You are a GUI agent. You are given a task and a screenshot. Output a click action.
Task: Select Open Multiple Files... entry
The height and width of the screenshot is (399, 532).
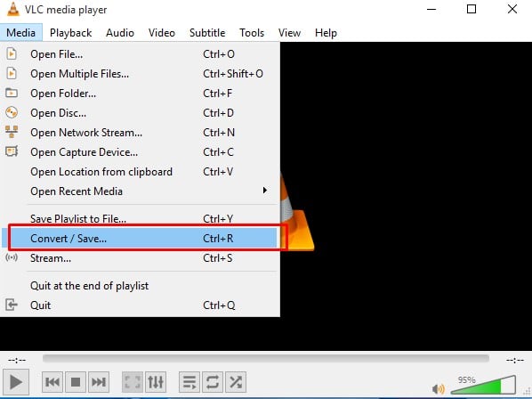[140, 74]
